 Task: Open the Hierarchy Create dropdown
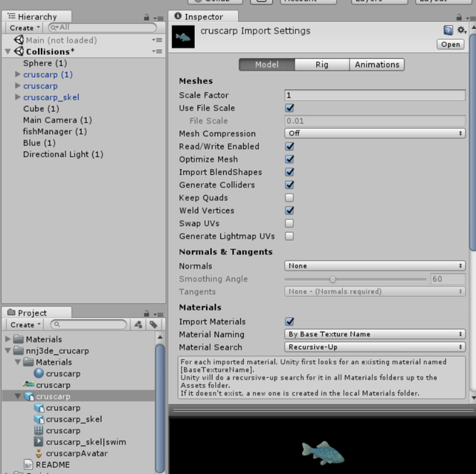pyautogui.click(x=25, y=28)
